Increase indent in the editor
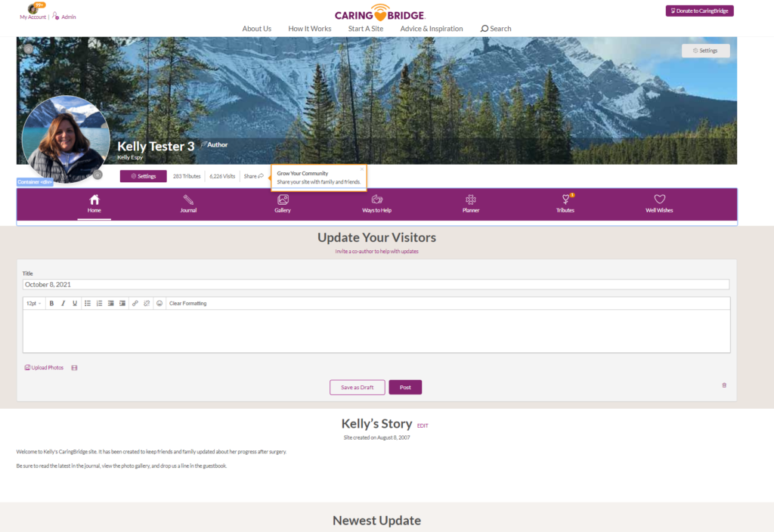 (x=122, y=304)
